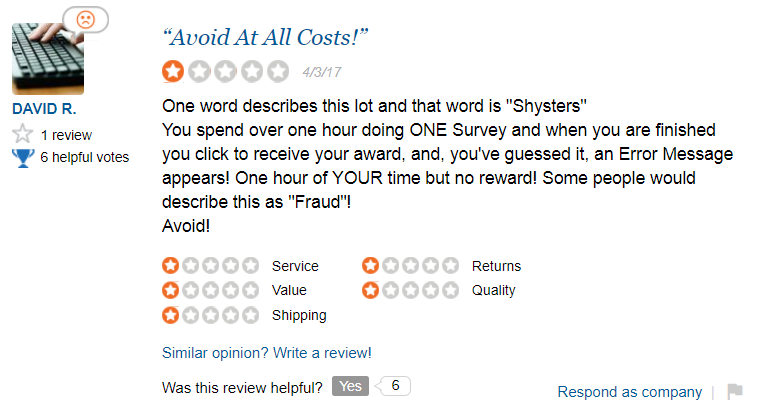Screen dimensions: 767x414
Task: Click the helpful votes count 6 bubble
Action: pyautogui.click(x=395, y=386)
